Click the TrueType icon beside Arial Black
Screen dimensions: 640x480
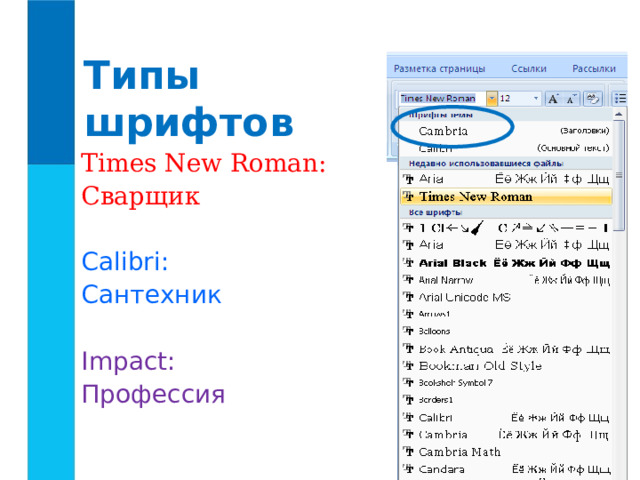[408, 262]
